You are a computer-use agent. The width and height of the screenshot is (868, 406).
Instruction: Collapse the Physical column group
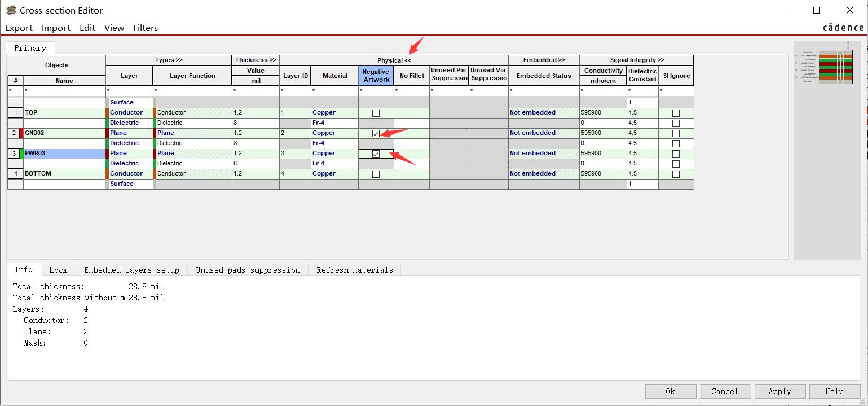[394, 60]
